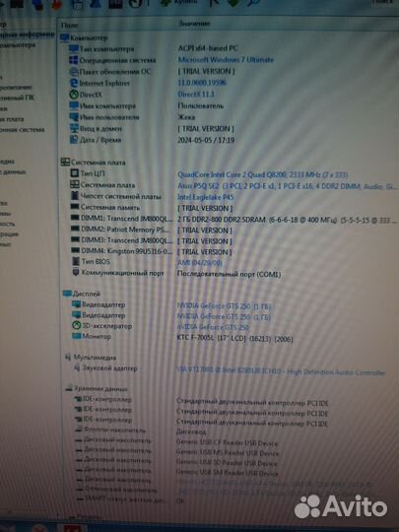Click the DirectX icon in the Компьютер section
The height and width of the screenshot is (532, 399).
tap(74, 95)
